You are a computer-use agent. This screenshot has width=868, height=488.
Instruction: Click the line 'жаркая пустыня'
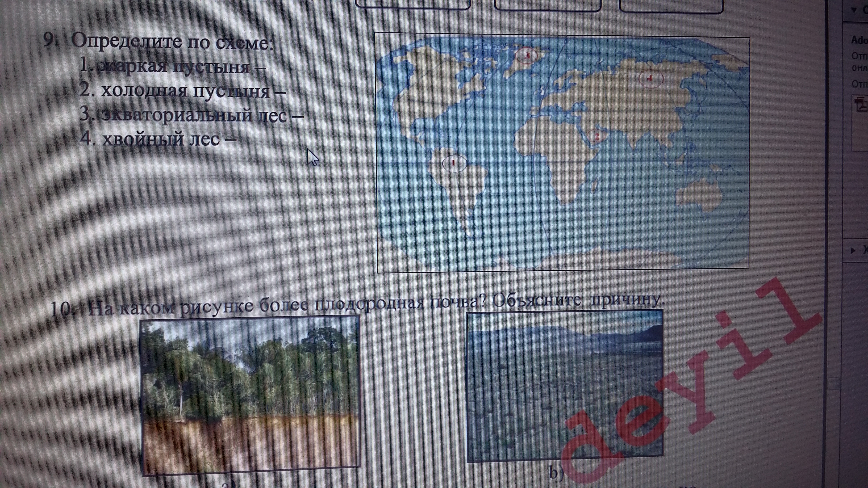(175, 67)
